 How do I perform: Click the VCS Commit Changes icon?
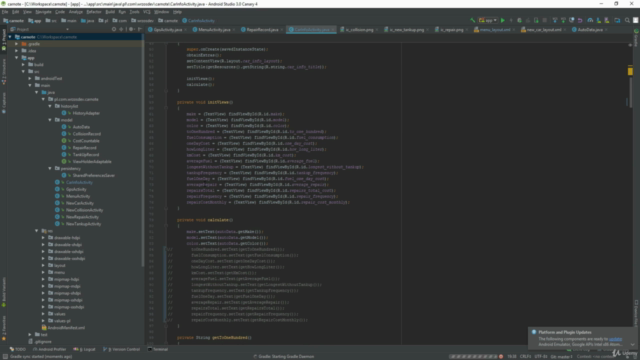[563, 20]
